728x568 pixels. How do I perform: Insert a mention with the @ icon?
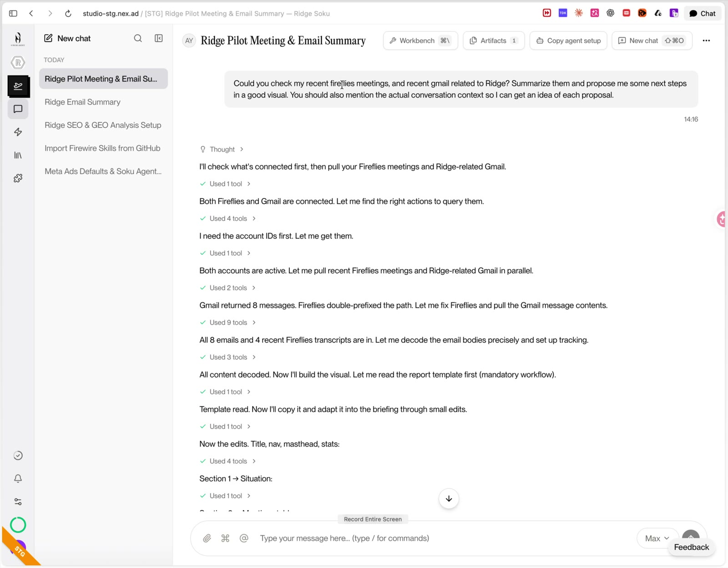point(244,538)
